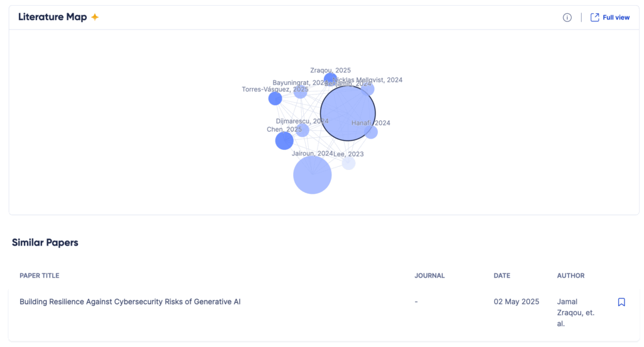Click the author Jamal Zraqou, et. al.
Screen dimensions: 644x347
point(575,312)
